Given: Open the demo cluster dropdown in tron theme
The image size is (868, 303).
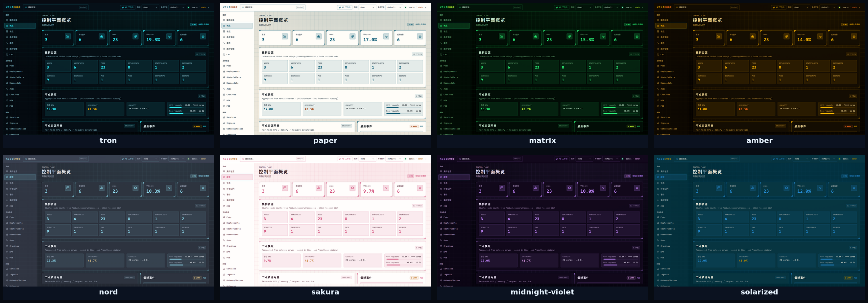Looking at the screenshot, I should [150, 8].
